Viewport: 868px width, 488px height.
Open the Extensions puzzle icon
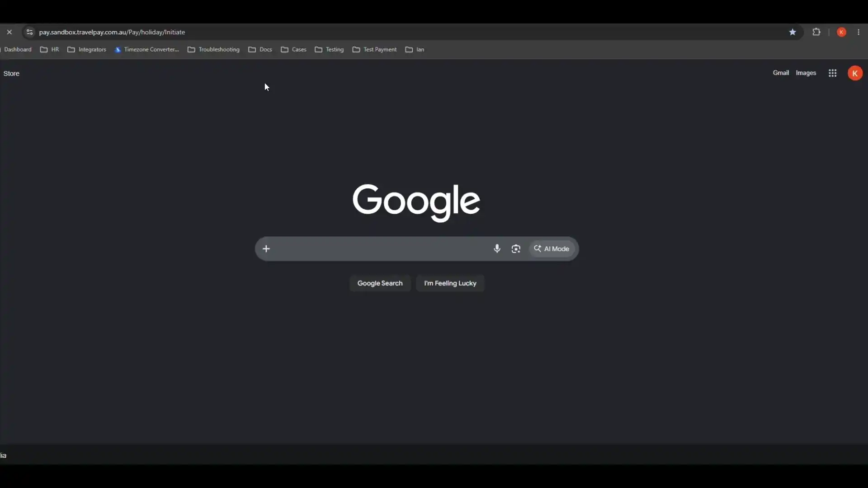pyautogui.click(x=816, y=32)
